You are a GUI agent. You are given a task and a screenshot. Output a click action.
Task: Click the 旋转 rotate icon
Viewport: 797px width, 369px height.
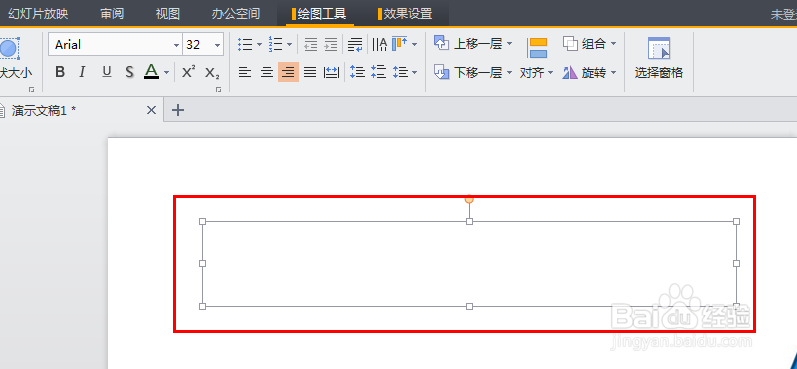[x=570, y=73]
